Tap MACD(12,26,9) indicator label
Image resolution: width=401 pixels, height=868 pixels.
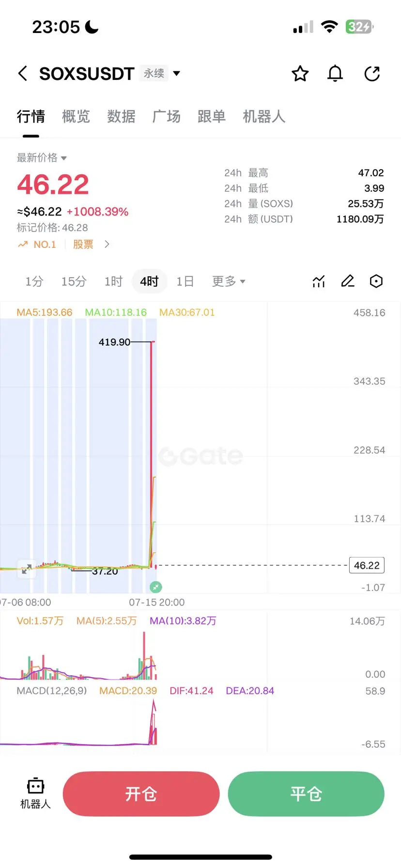coord(52,691)
